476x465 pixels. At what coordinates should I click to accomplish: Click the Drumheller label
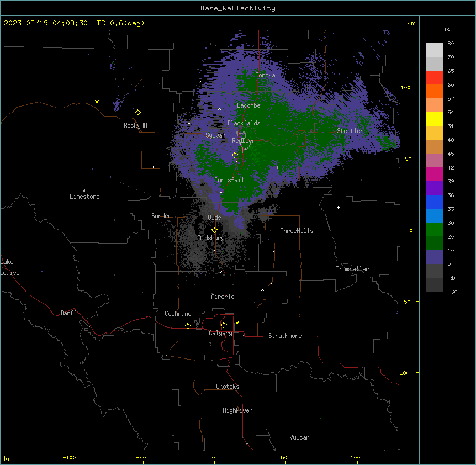coord(352,269)
